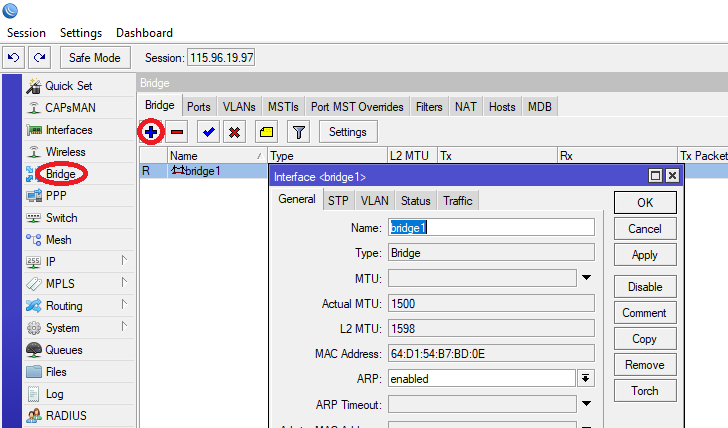Expand the IP submenu

tap(124, 260)
